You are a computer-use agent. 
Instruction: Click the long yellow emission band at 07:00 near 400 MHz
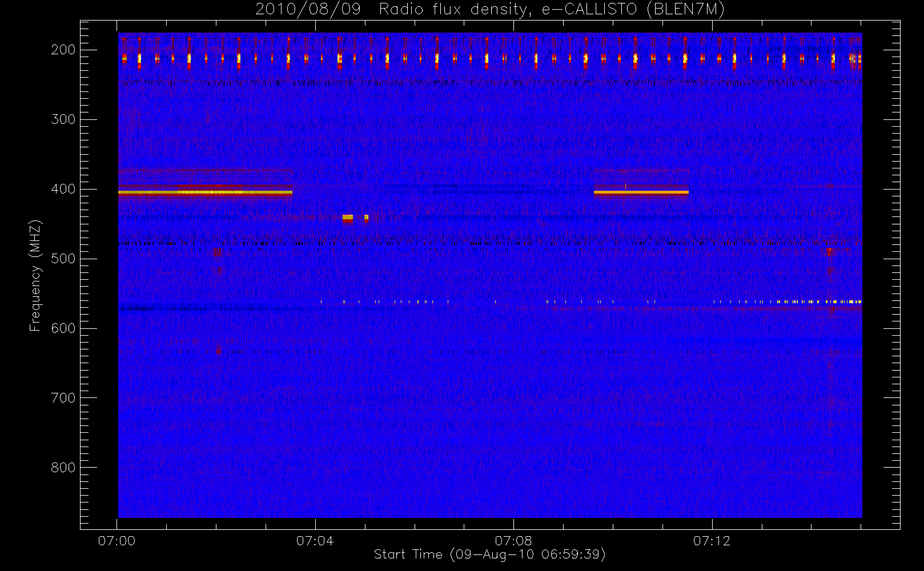(x=205, y=192)
